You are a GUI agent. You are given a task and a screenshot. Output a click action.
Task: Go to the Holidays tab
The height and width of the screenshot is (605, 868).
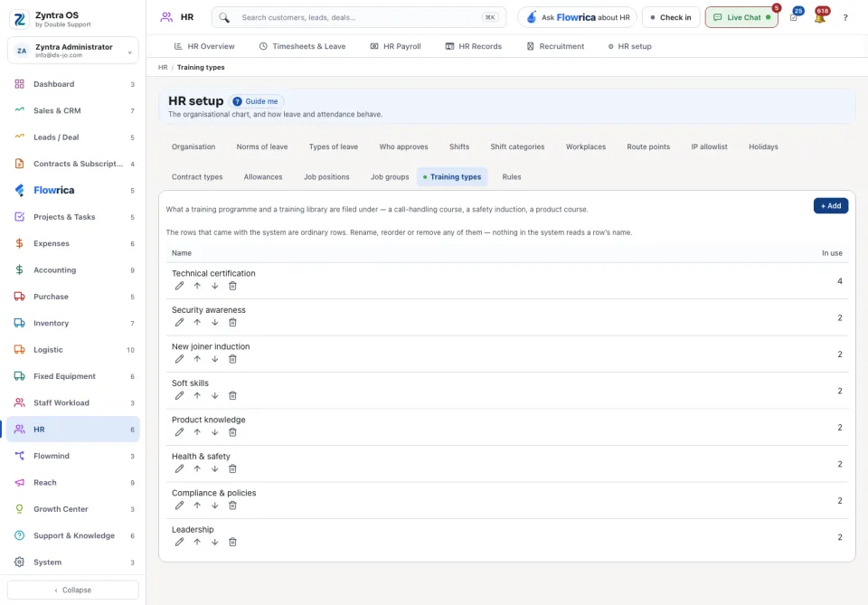point(763,147)
